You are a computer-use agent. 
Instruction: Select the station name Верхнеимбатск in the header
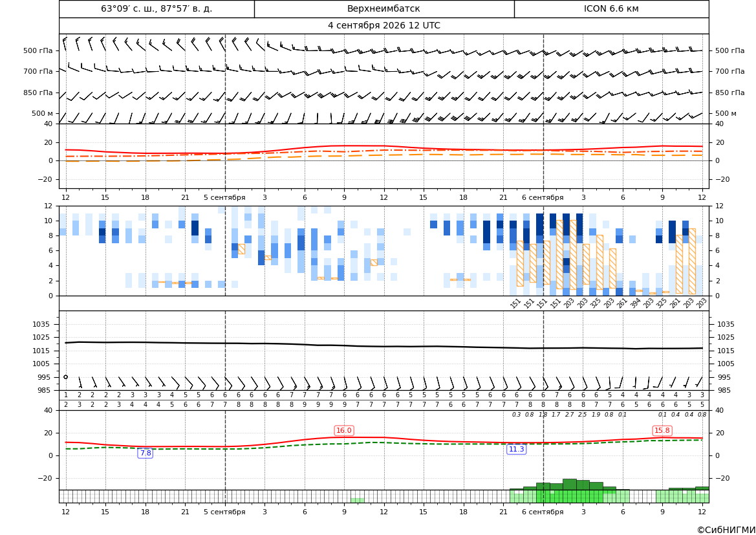click(383, 8)
